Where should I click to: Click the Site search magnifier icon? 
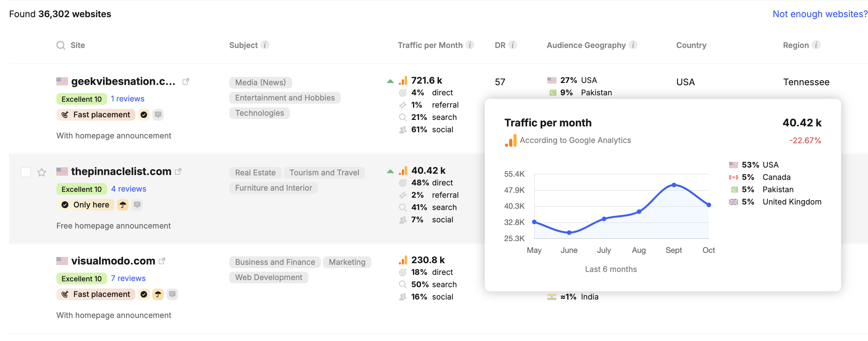point(61,45)
